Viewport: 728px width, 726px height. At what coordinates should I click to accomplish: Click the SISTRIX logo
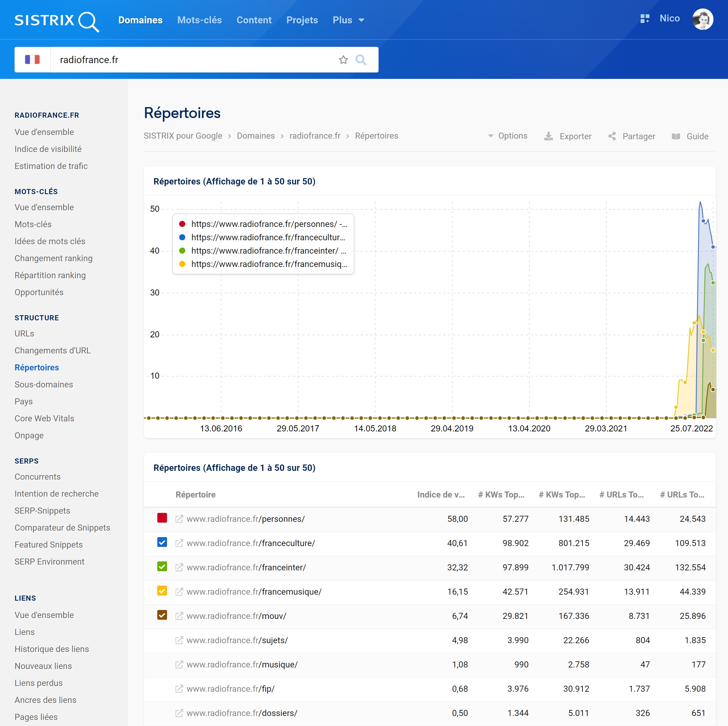tap(57, 21)
